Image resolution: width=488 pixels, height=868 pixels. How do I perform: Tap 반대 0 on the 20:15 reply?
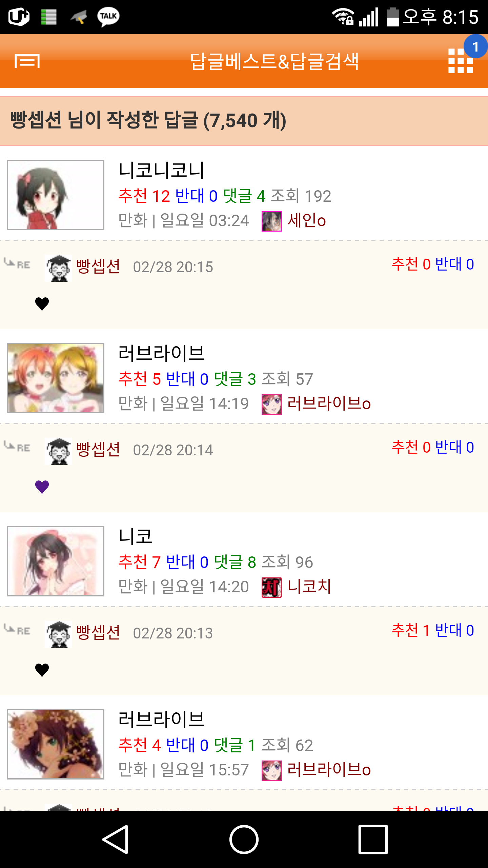[454, 264]
